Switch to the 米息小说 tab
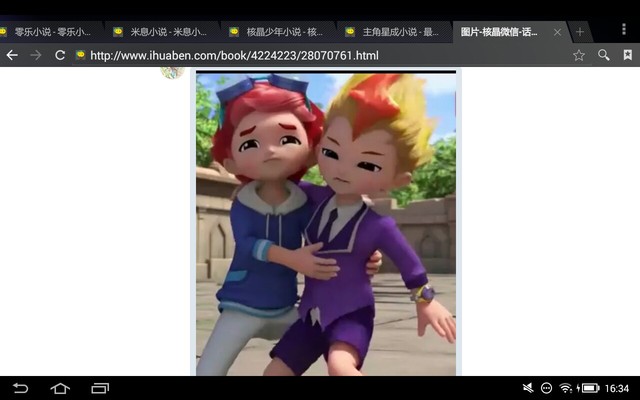This screenshot has width=640, height=400. [161, 32]
